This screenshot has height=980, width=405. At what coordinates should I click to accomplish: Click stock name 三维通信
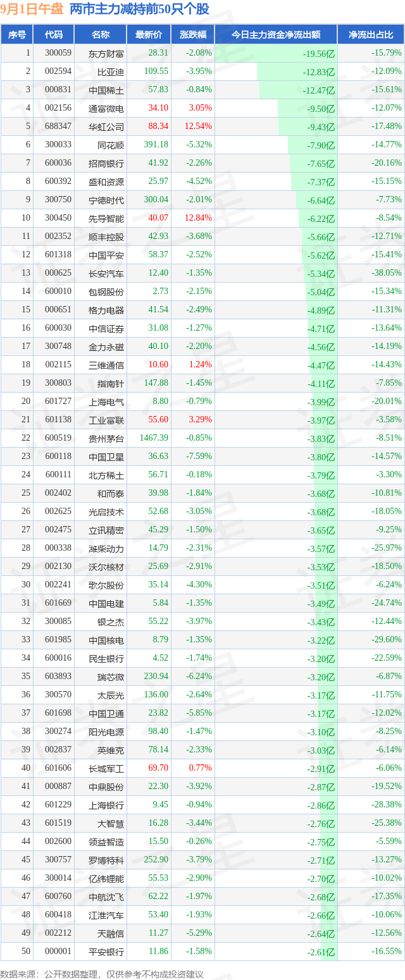pyautogui.click(x=107, y=365)
